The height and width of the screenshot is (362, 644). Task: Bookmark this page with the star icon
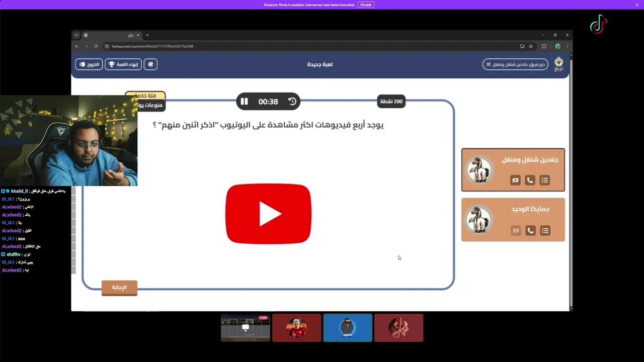[x=531, y=46]
